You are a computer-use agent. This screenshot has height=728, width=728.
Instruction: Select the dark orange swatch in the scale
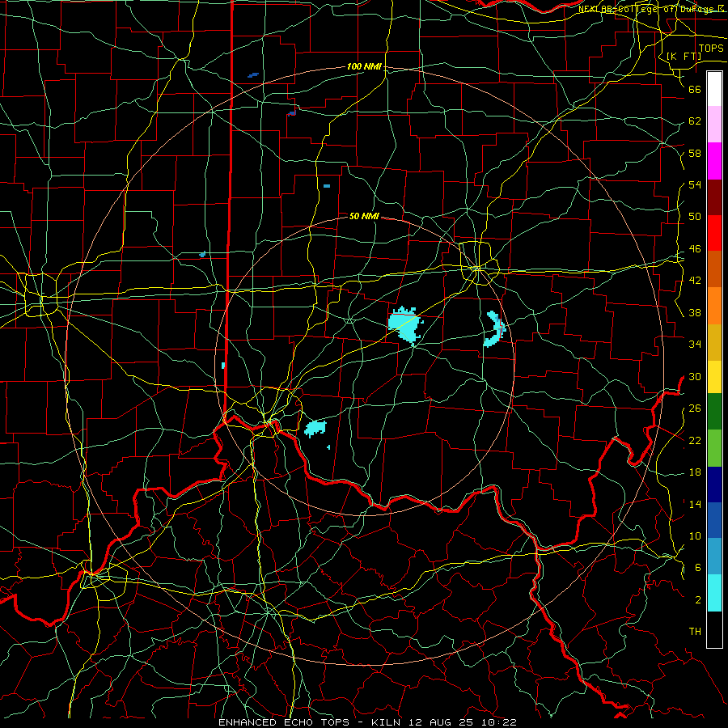click(x=714, y=269)
